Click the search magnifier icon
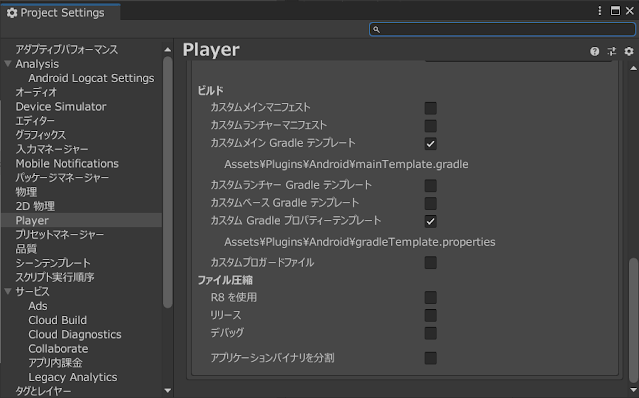The width and height of the screenshot is (639, 398). click(377, 29)
